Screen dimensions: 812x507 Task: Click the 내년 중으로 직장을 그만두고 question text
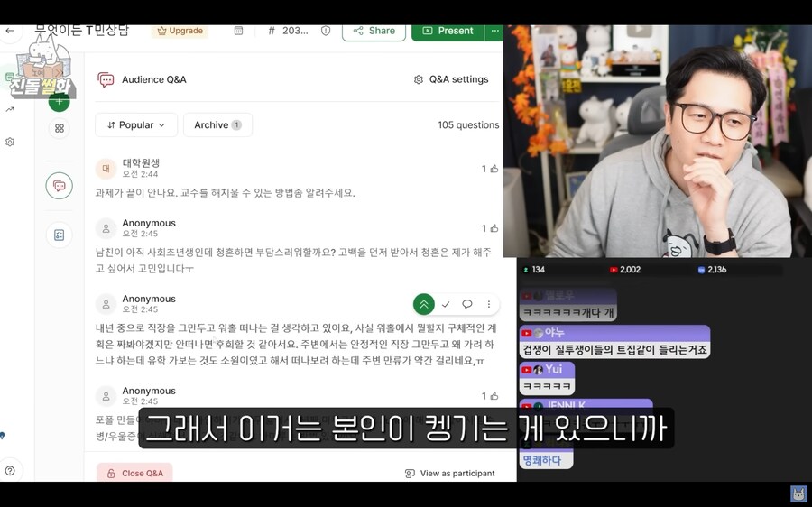(295, 345)
